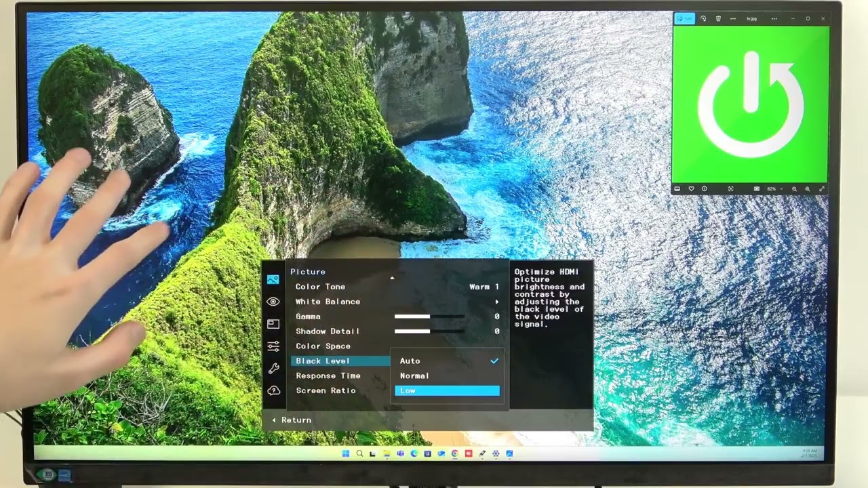
Task: Open Task View on the taskbar
Action: (373, 453)
